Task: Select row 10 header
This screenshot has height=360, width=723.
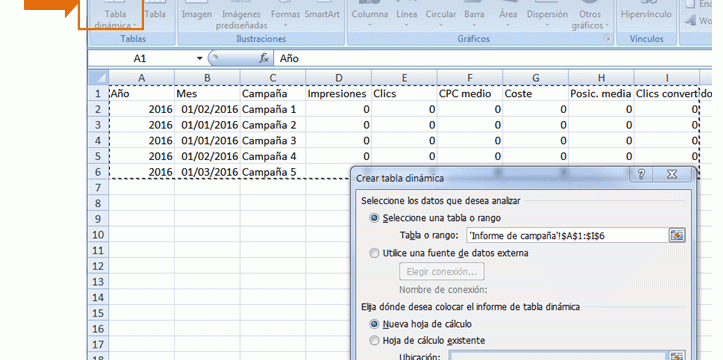Action: [98, 235]
